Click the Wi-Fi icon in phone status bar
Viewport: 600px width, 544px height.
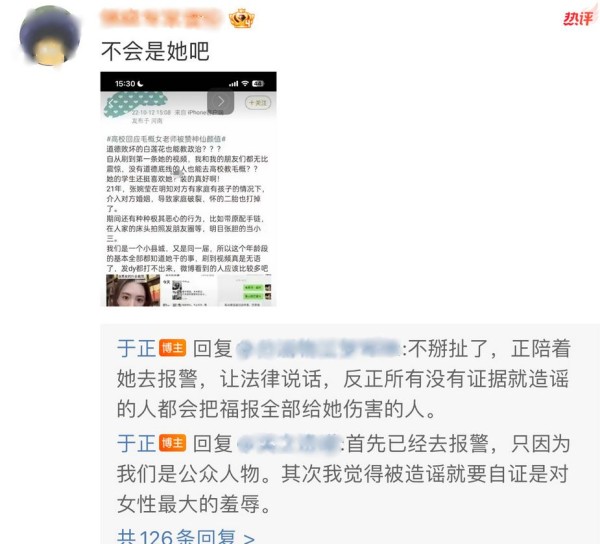tap(245, 83)
